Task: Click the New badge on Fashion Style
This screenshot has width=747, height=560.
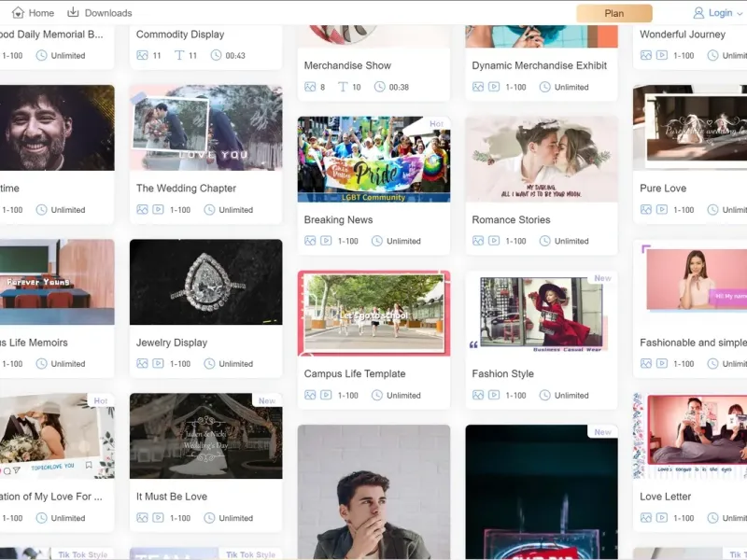Action: [x=602, y=278]
